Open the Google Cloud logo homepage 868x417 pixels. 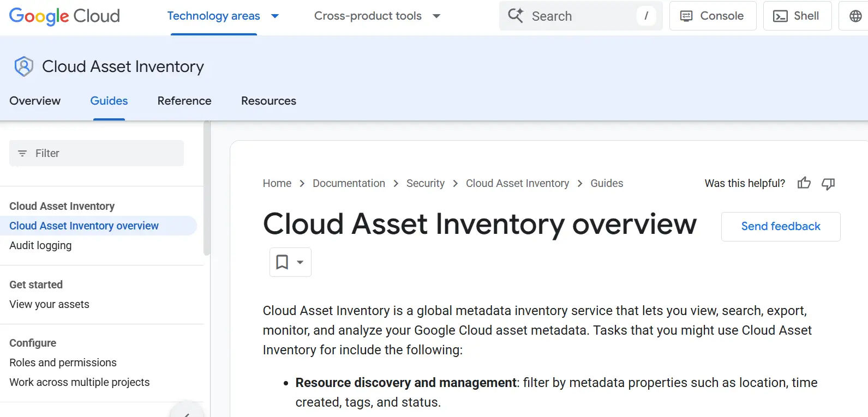[x=64, y=16]
